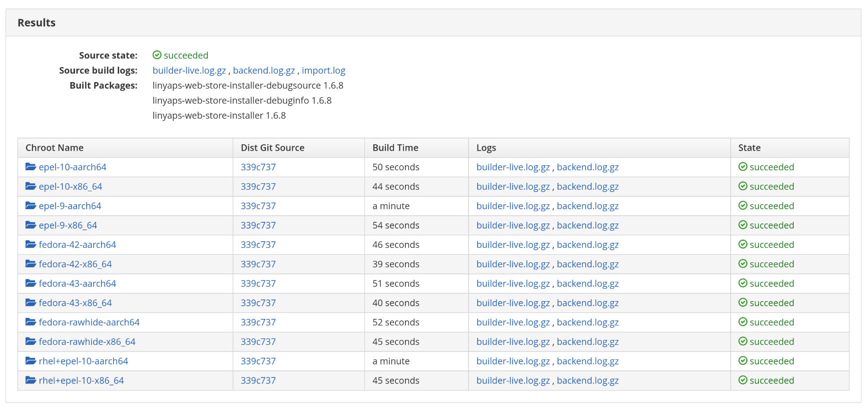Click the success check icon in rhel+epel-10-x86_64 row
Screen dimensions: 868x409
tap(743, 380)
